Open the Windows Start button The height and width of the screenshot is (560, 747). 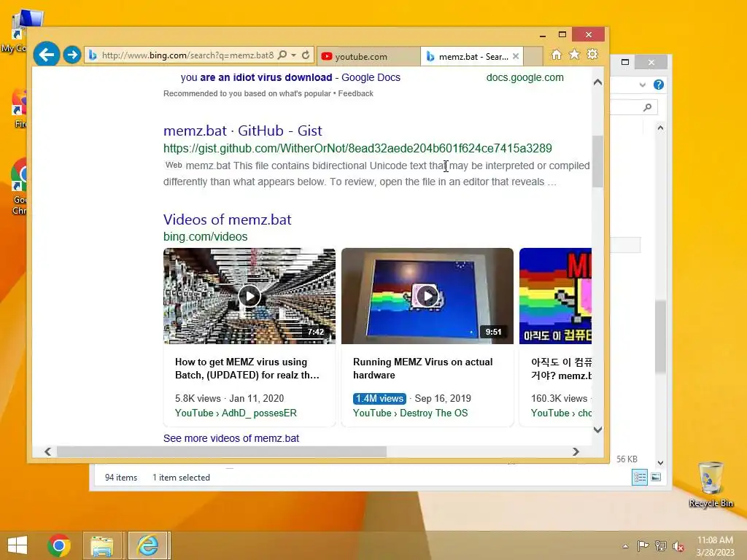tap(18, 545)
